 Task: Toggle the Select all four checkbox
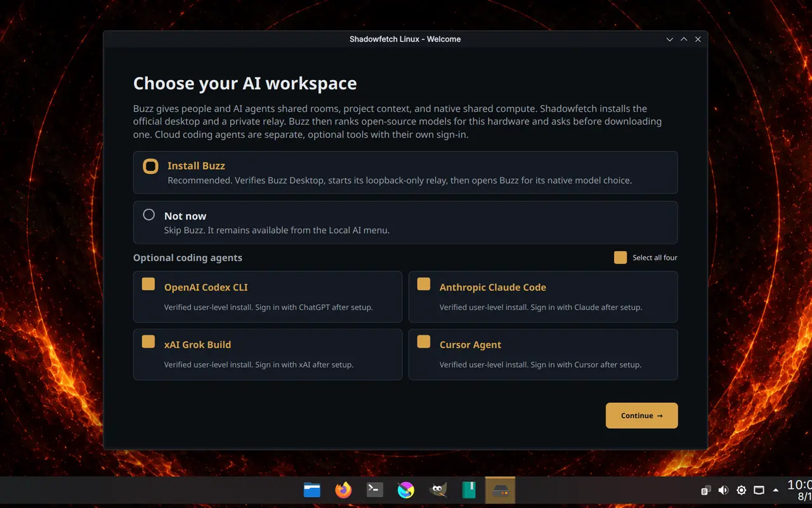620,257
